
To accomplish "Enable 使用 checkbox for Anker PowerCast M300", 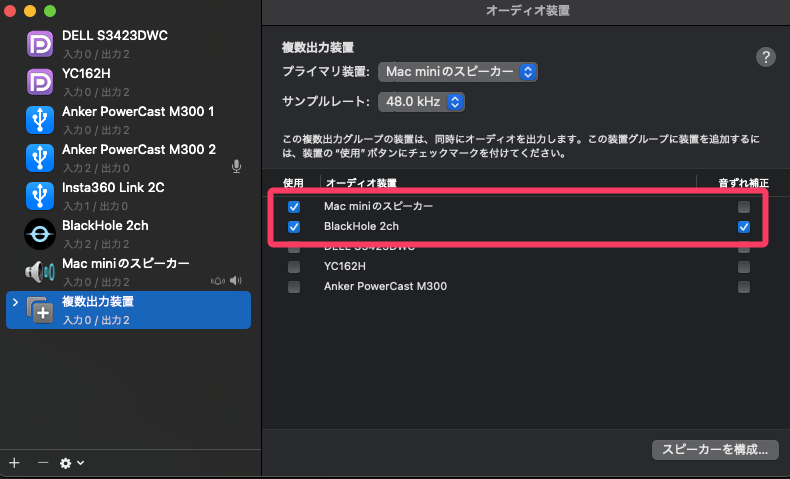I will tap(294, 287).
